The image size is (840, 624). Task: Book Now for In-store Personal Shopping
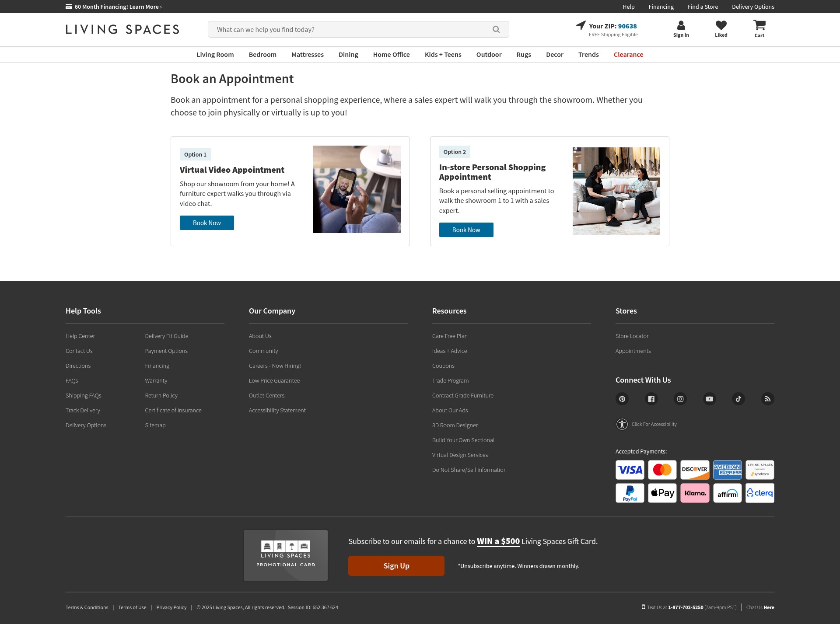coord(466,230)
